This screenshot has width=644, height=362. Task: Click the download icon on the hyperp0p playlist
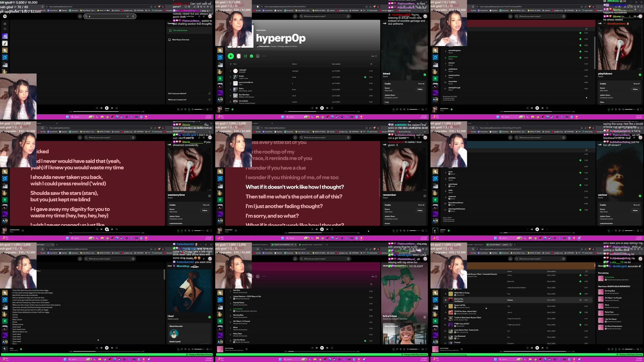(x=258, y=56)
